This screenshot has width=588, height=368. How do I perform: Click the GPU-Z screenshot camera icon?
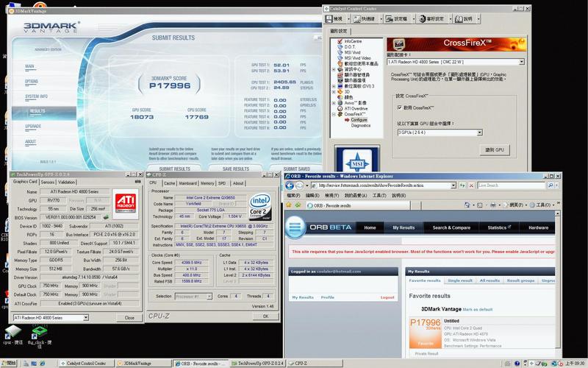click(137, 181)
